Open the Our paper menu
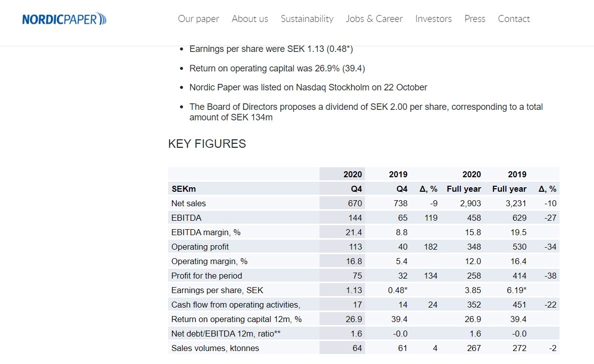Image resolution: width=594 pixels, height=364 pixels. tap(198, 18)
